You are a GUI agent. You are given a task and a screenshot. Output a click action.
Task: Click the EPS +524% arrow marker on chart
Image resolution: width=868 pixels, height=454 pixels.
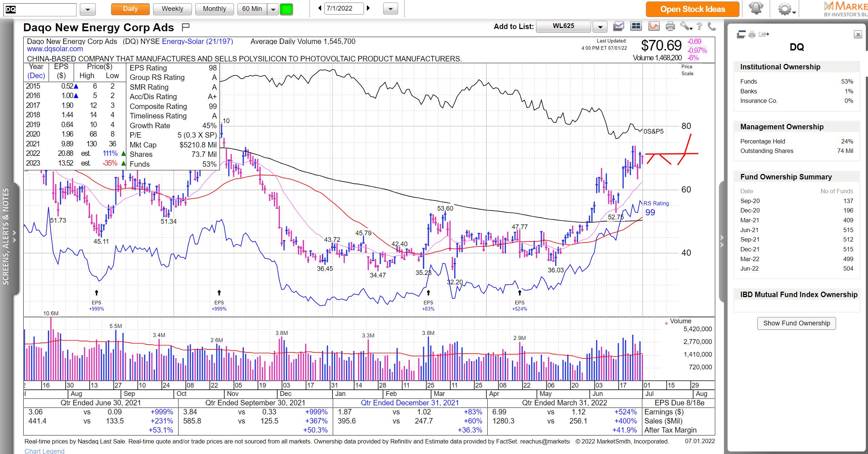point(520,293)
